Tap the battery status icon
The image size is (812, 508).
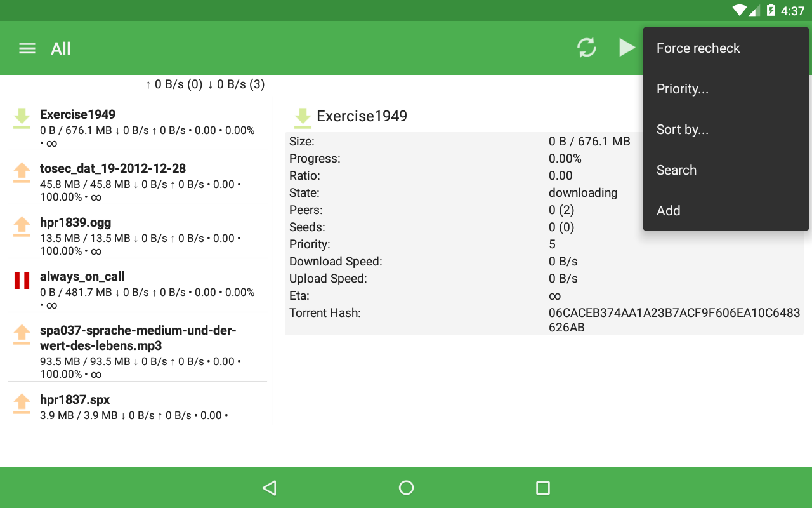point(771,10)
